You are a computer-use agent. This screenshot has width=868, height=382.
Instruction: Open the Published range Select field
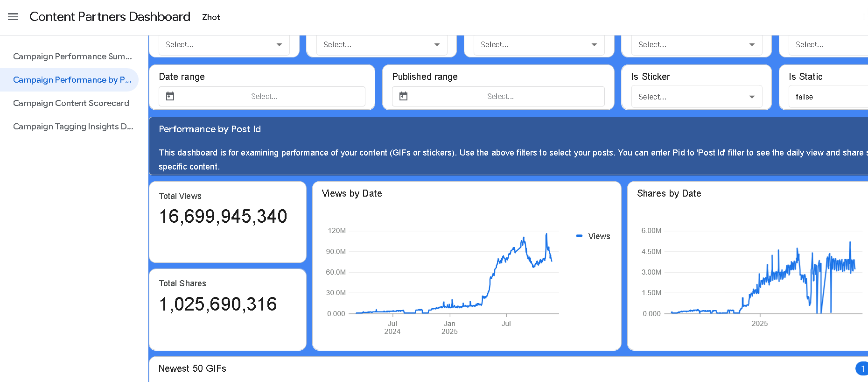coord(500,96)
